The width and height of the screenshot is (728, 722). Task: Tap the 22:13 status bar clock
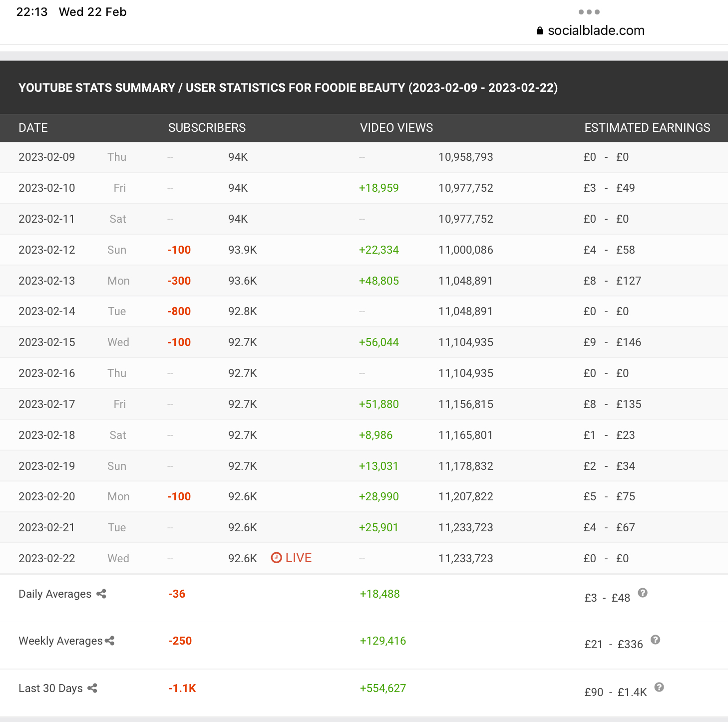click(x=32, y=12)
